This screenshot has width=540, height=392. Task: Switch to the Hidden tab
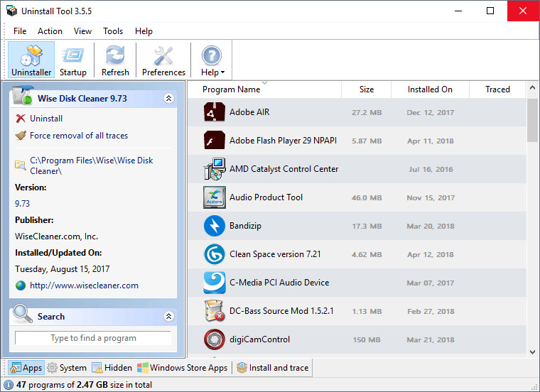click(x=112, y=368)
